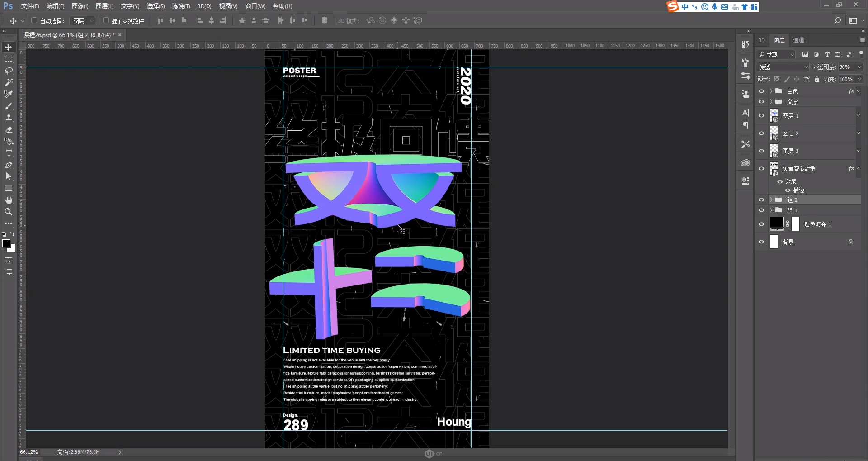Filter layers by adjustment layer icon
The width and height of the screenshot is (868, 461).
coord(816,54)
